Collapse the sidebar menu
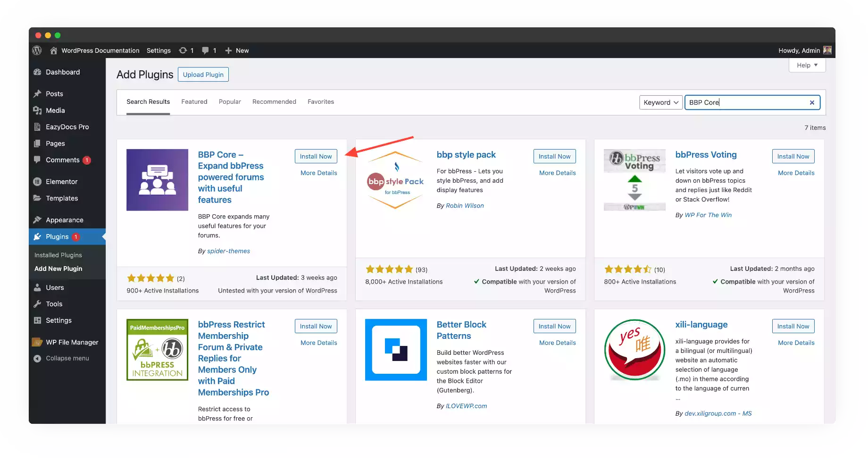The height and width of the screenshot is (462, 868). coord(67,358)
